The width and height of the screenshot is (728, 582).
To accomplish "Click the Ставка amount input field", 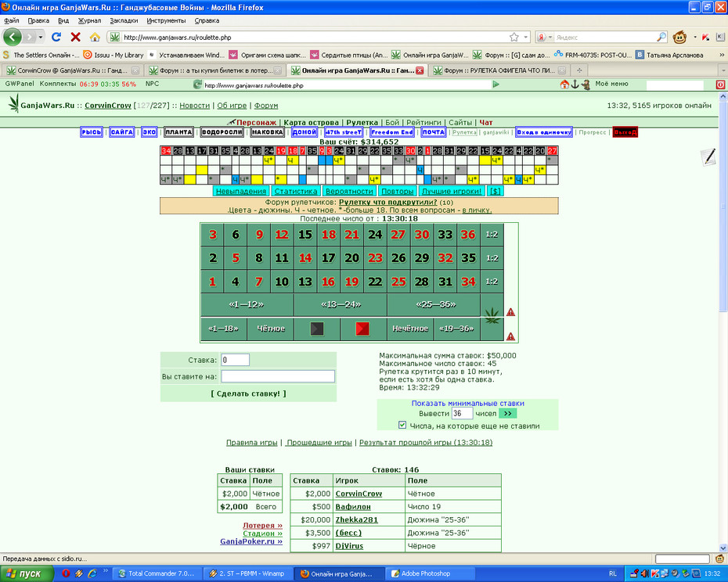I will click(x=236, y=360).
